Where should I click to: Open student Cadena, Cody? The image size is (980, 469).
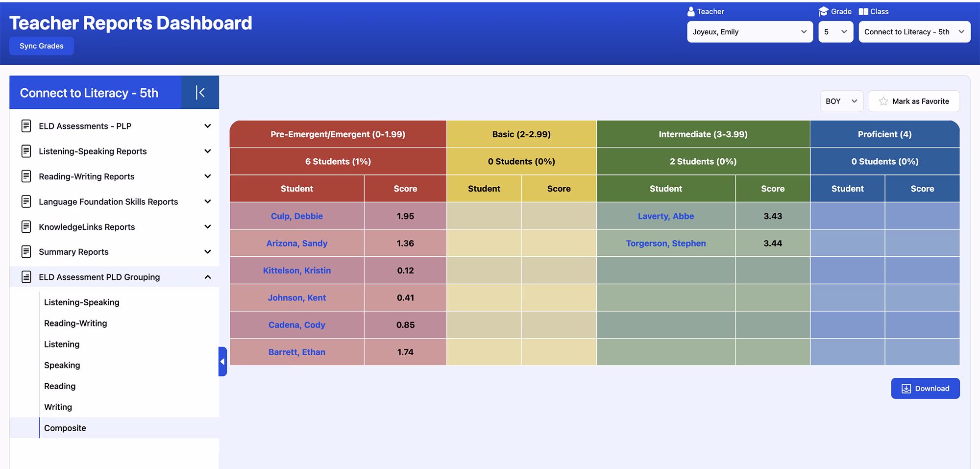pos(297,325)
